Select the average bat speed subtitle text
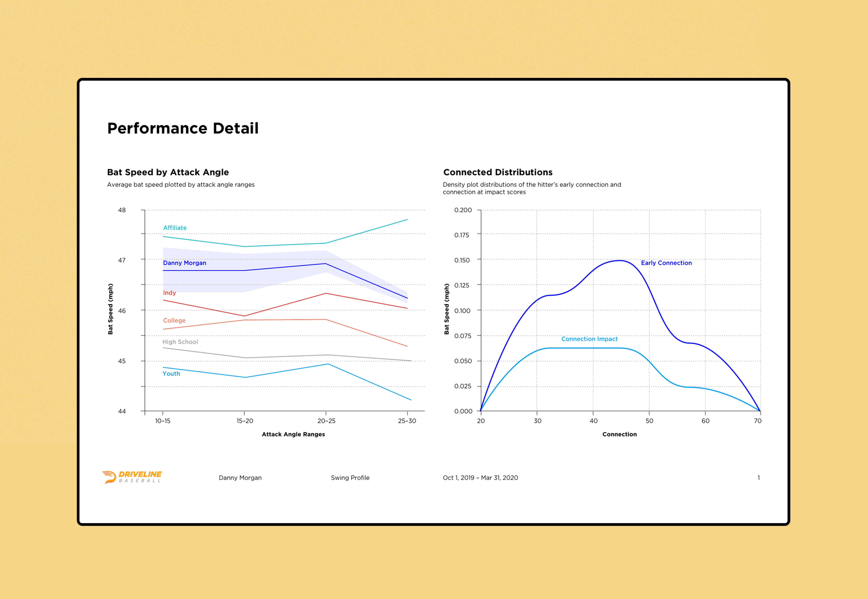The width and height of the screenshot is (868, 599). point(181,185)
